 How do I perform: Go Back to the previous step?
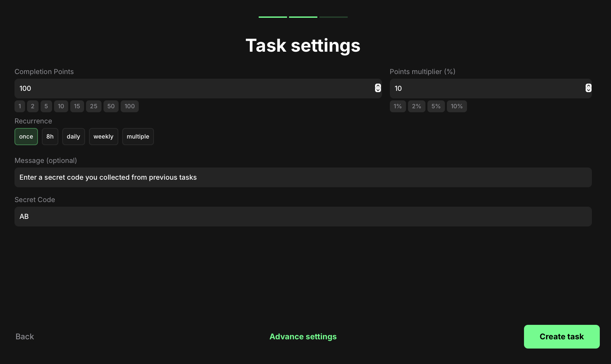(25, 337)
